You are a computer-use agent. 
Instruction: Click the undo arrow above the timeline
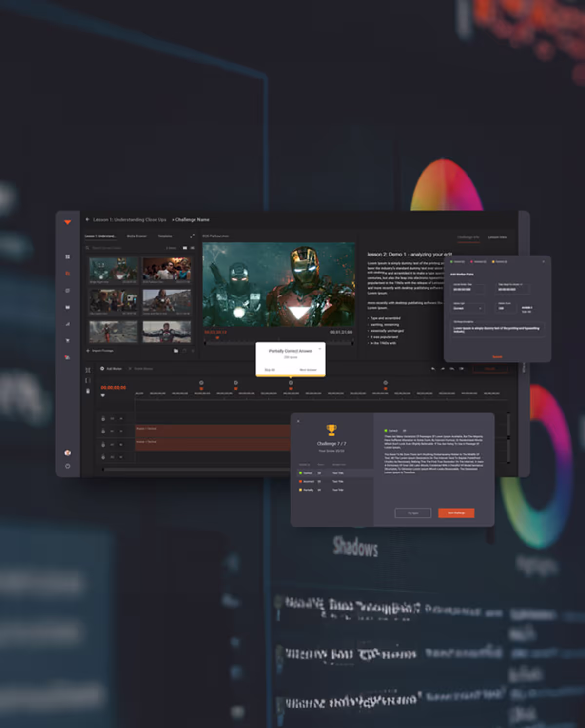click(433, 369)
